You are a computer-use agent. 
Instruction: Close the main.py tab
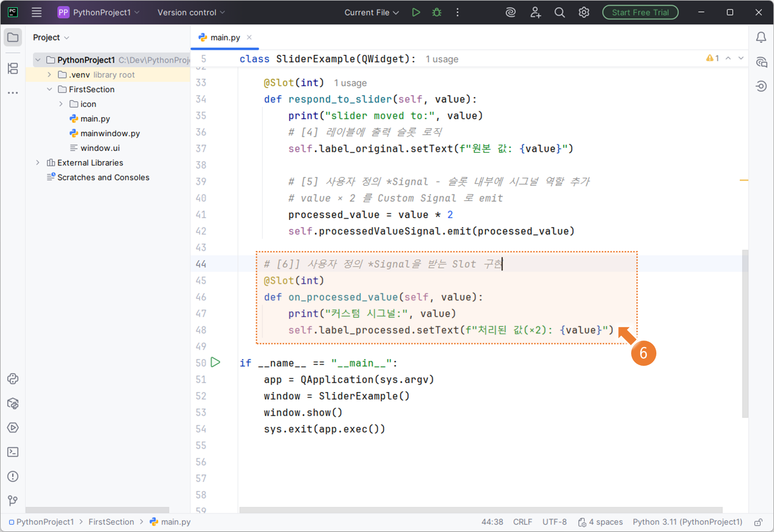(x=249, y=37)
